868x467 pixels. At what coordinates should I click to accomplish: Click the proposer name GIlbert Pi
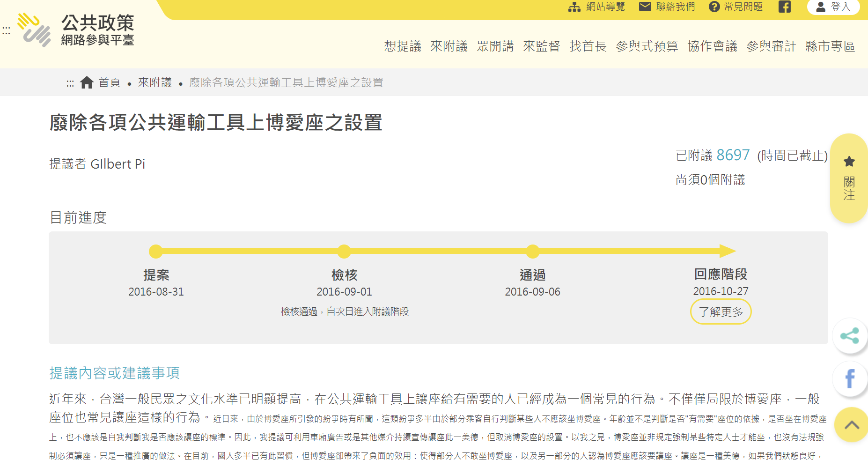click(x=118, y=164)
